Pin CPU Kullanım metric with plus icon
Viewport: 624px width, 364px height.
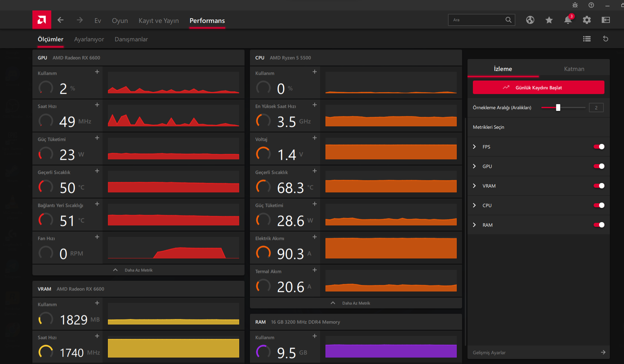315,72
